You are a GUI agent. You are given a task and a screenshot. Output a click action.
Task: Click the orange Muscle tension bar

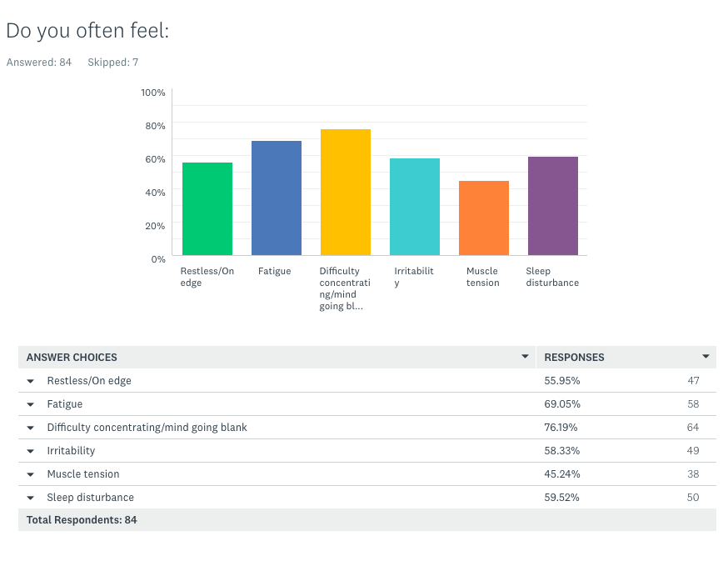tap(484, 218)
